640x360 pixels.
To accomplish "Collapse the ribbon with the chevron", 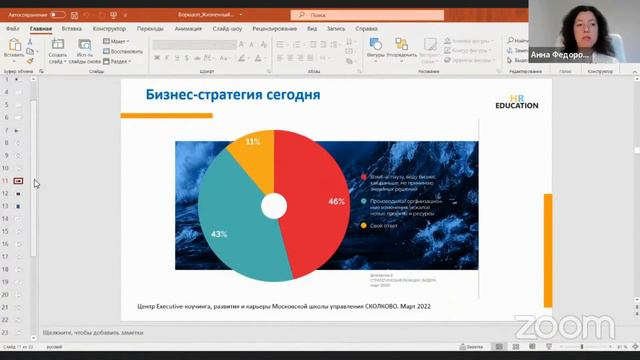I will (x=635, y=71).
